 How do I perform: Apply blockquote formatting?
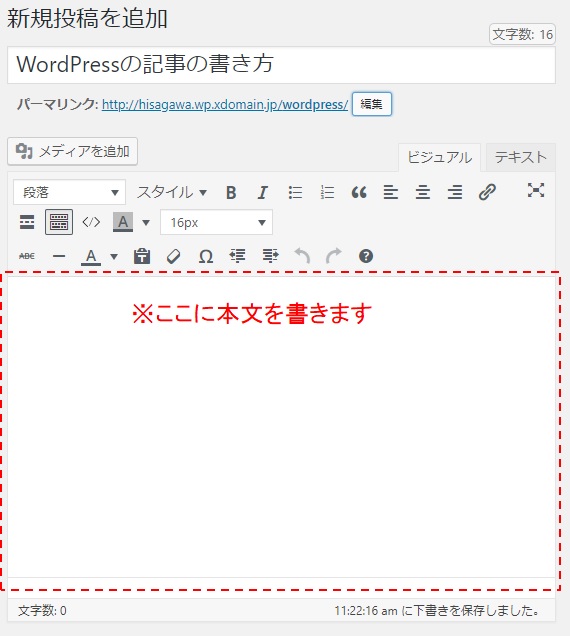359,192
